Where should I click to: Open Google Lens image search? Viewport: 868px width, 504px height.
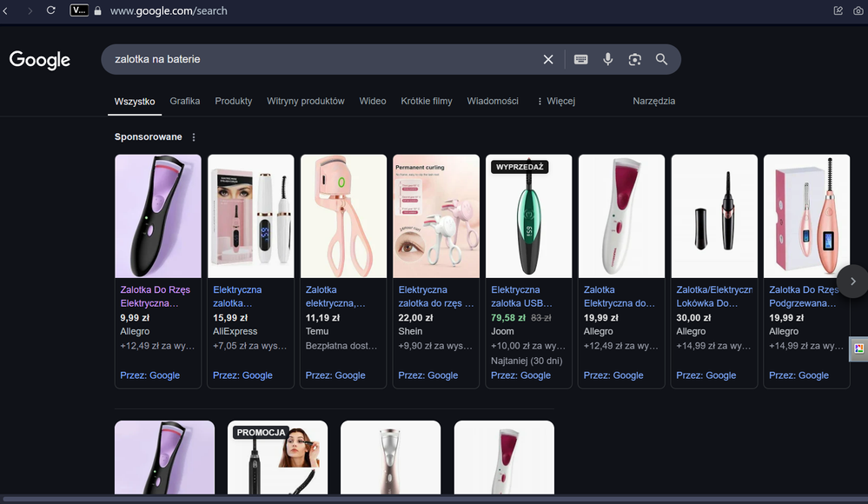click(x=635, y=59)
